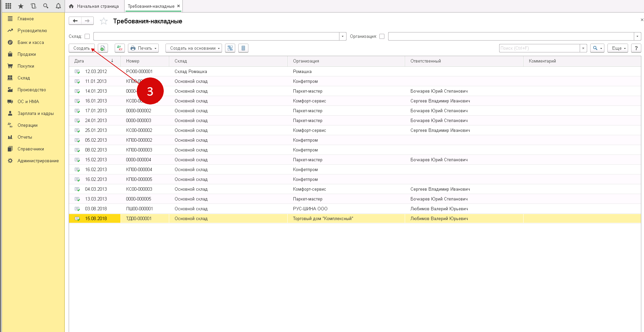
Task: Click the Поиск (Ctrl+F) search field
Action: pyautogui.click(x=539, y=48)
